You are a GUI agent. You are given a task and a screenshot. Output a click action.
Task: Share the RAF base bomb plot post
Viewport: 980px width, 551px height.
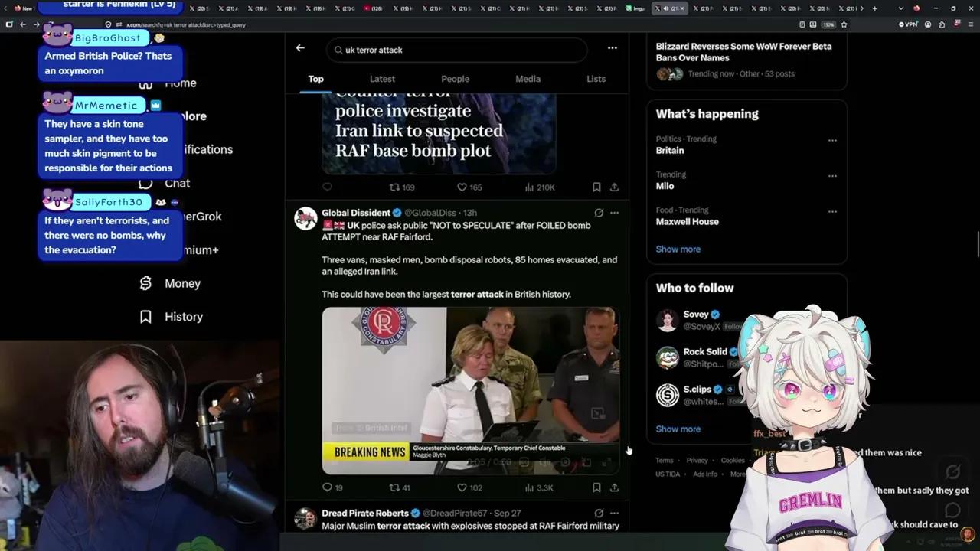point(614,187)
